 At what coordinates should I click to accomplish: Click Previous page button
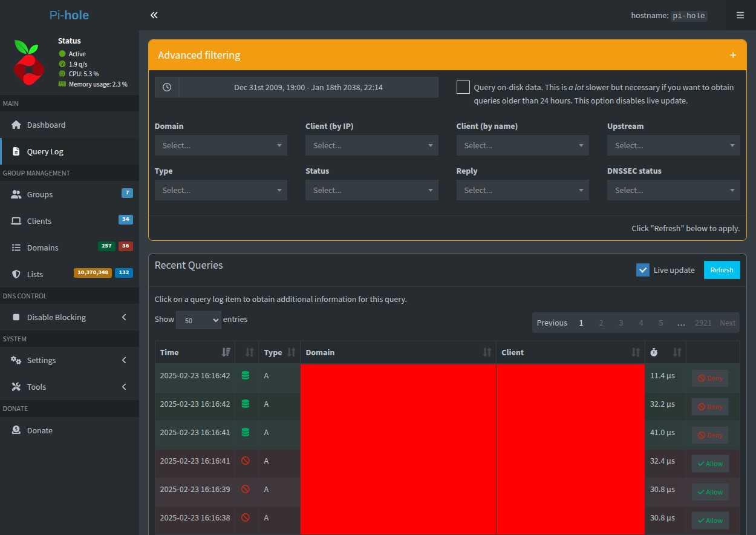coord(552,323)
